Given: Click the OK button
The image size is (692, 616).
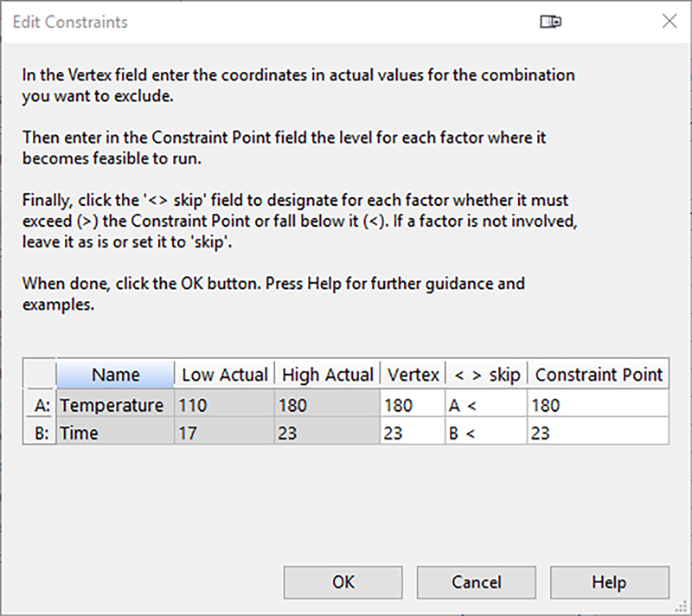Looking at the screenshot, I should click(343, 582).
